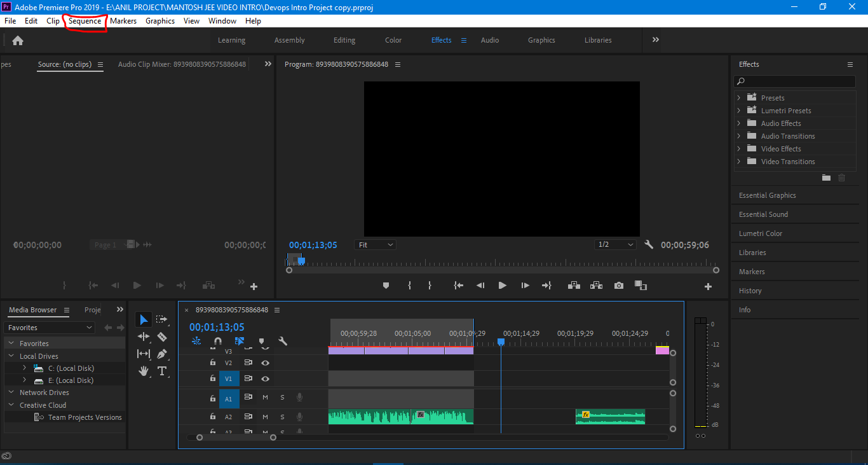Switch to the Color workspace
This screenshot has height=465, width=868.
(393, 40)
